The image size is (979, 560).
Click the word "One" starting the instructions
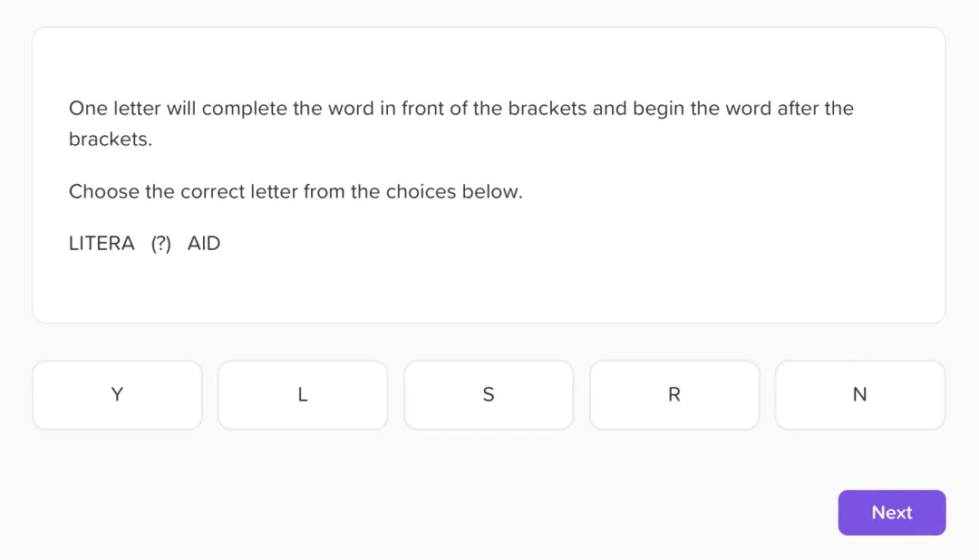coord(88,109)
